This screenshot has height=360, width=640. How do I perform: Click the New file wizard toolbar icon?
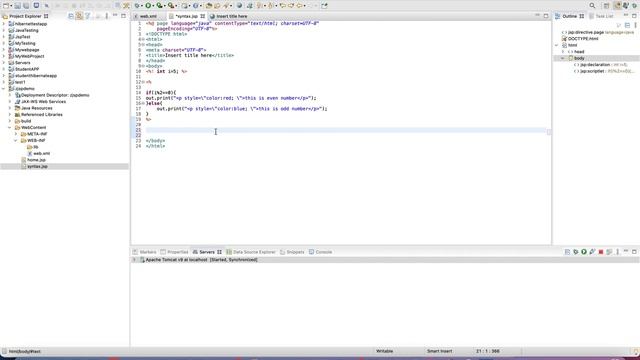point(6,6)
